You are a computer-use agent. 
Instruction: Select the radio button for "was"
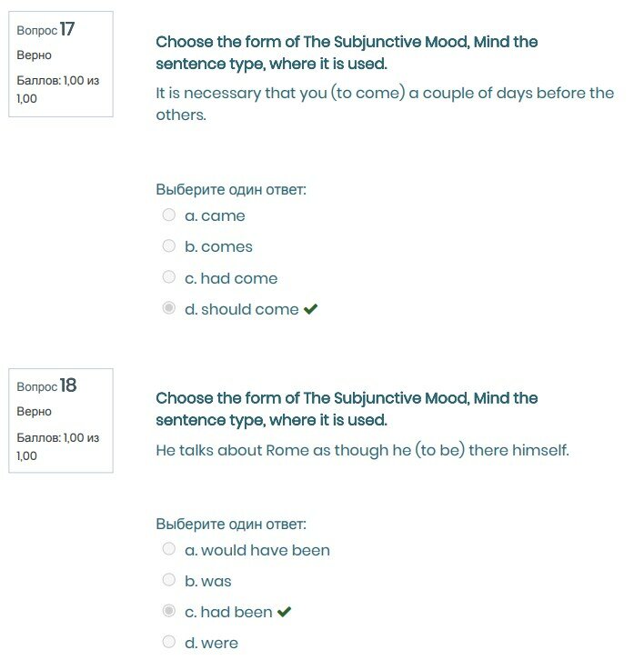[x=169, y=580]
